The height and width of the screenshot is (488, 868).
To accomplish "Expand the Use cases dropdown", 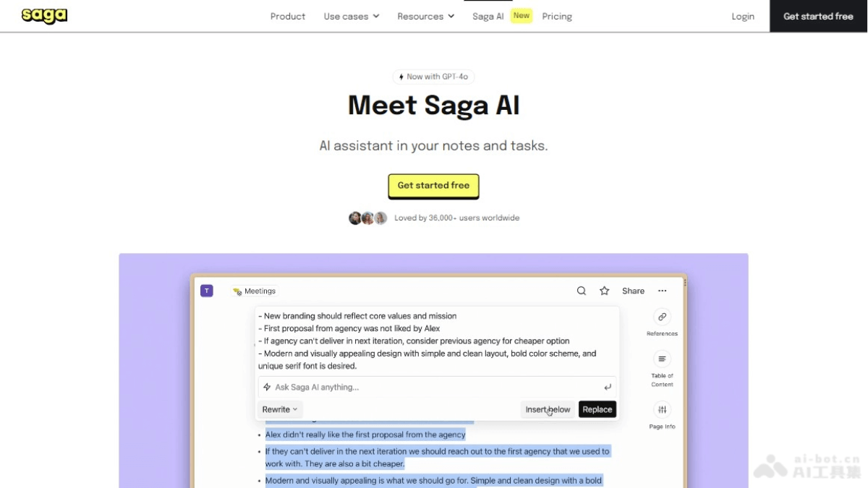I will (351, 16).
